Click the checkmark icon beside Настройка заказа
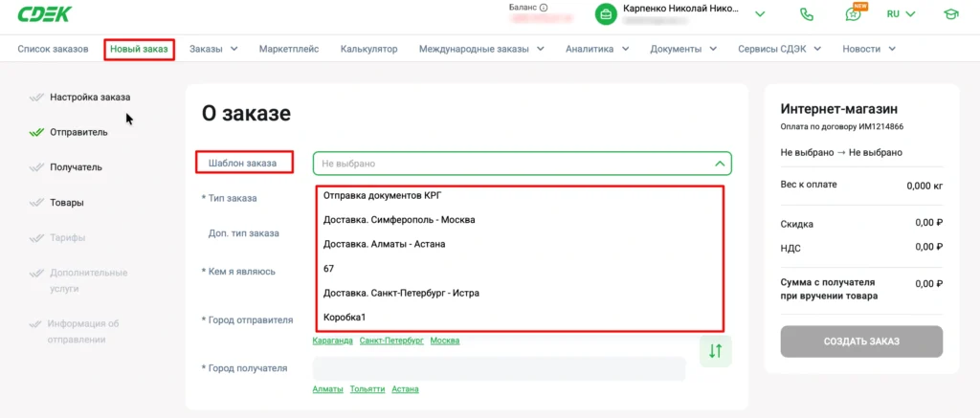The width and height of the screenshot is (980, 418). (x=36, y=98)
